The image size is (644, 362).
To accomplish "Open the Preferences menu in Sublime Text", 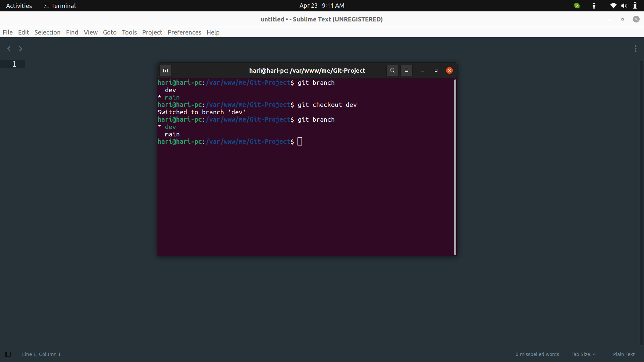I will 184,32.
